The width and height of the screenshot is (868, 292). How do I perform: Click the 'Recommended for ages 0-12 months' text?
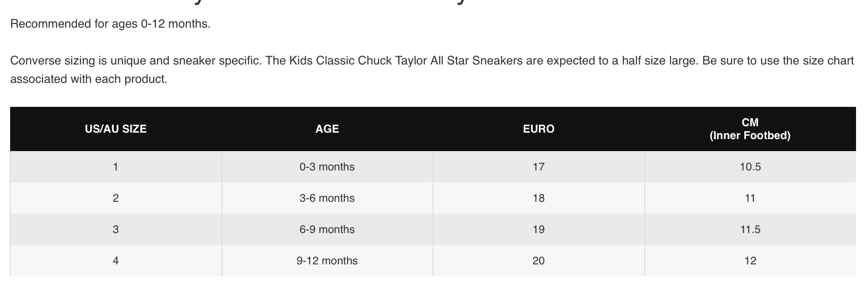(x=110, y=24)
